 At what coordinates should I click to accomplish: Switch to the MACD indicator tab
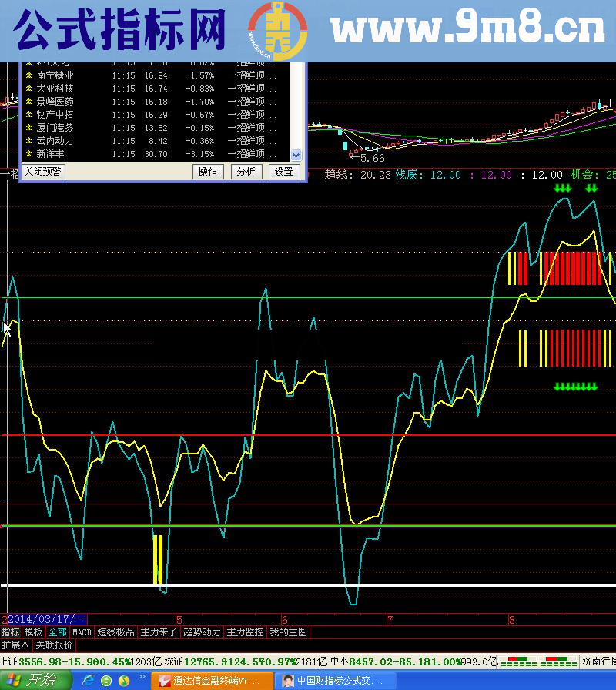pos(82,632)
